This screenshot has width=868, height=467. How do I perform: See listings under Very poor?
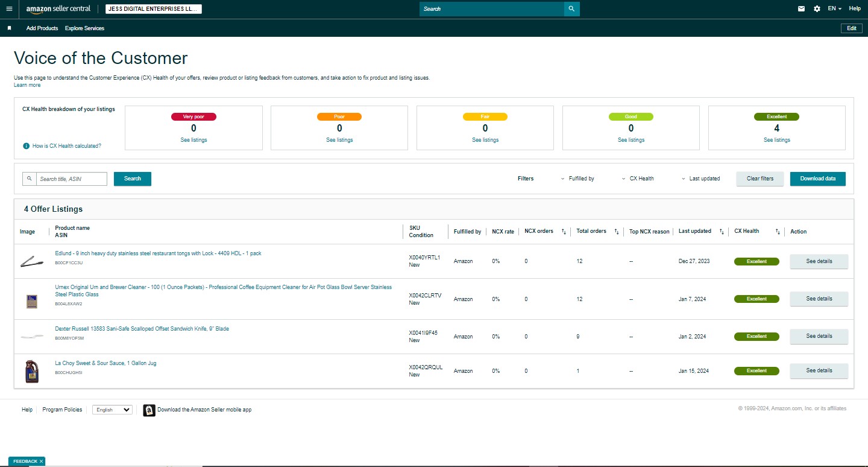193,140
